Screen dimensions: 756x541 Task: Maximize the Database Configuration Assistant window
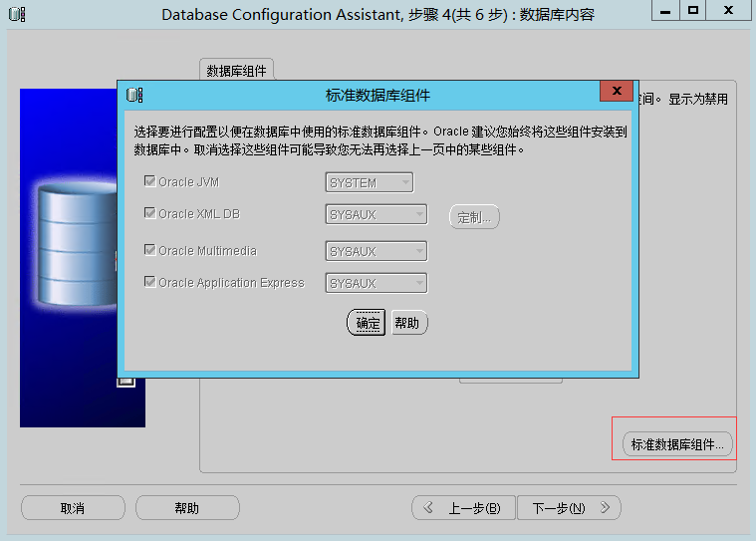(x=693, y=11)
